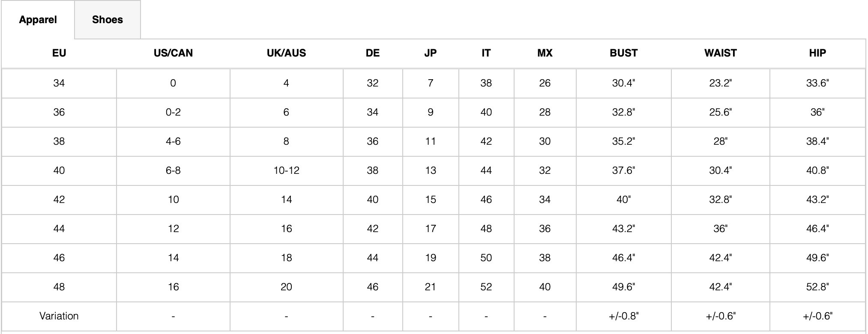Select the EU size 48 cell
868x334 pixels.
pyautogui.click(x=59, y=287)
